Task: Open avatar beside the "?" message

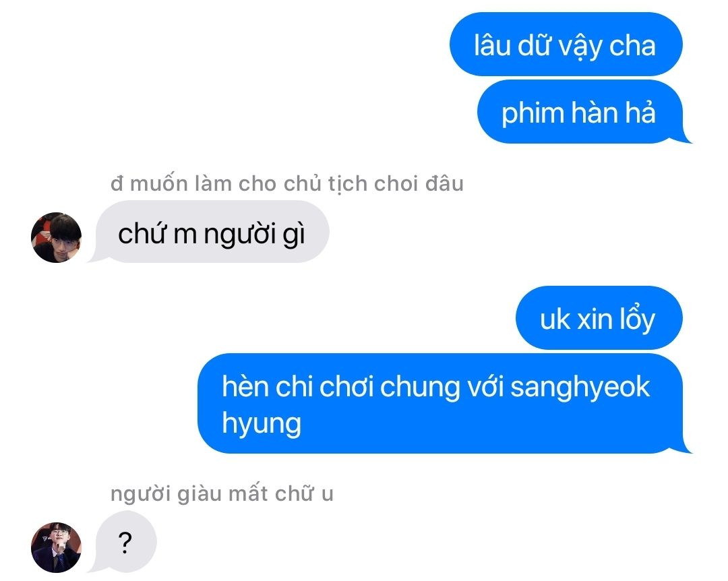Action: tap(56, 547)
